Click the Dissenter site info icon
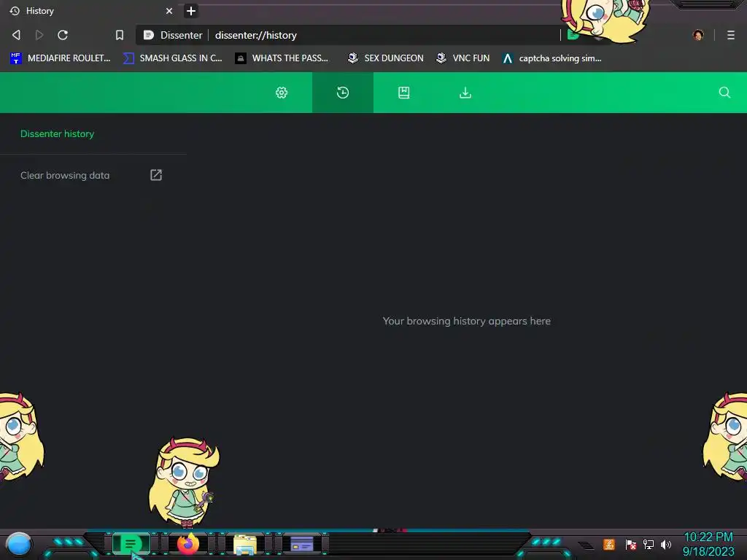The height and width of the screenshot is (560, 747). pyautogui.click(x=149, y=35)
